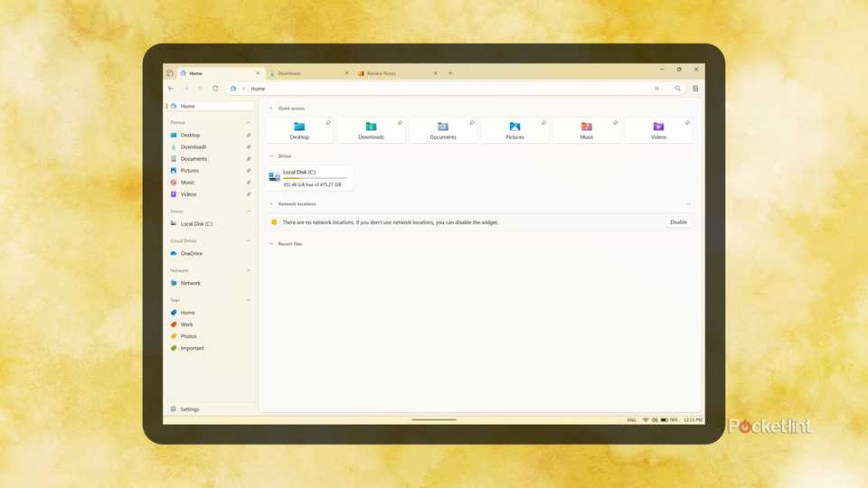Click the volume icon in system tray
The width and height of the screenshot is (868, 488).
point(655,420)
